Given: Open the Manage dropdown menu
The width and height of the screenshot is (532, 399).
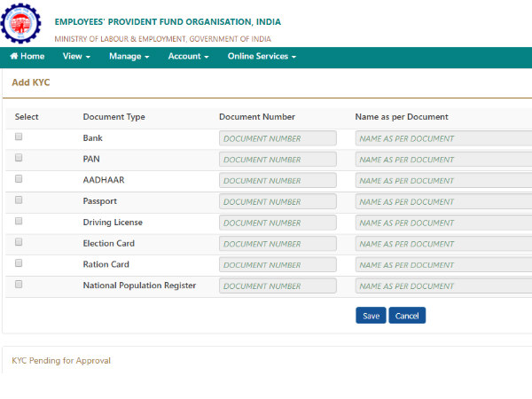Looking at the screenshot, I should [x=129, y=57].
